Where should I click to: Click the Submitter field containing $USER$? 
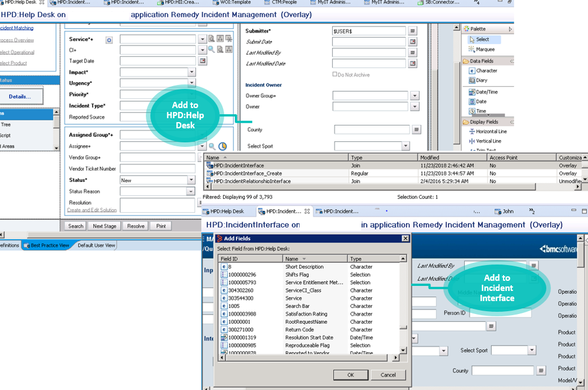coord(369,31)
